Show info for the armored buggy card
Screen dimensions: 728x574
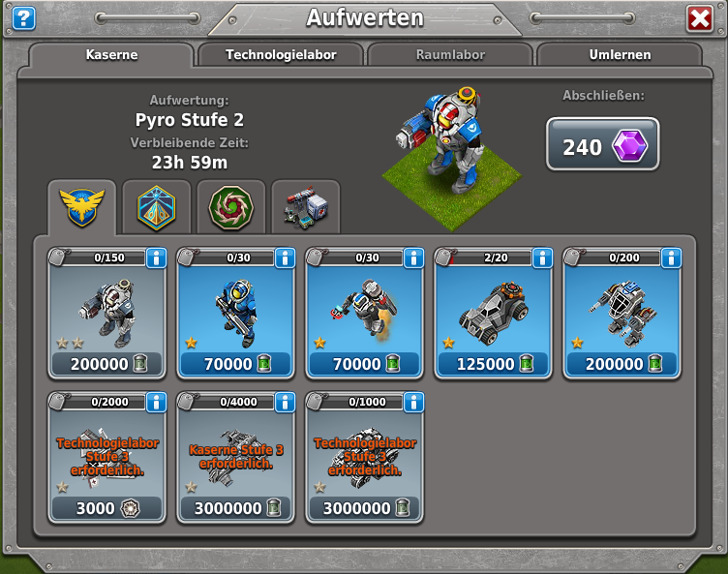[x=542, y=258]
